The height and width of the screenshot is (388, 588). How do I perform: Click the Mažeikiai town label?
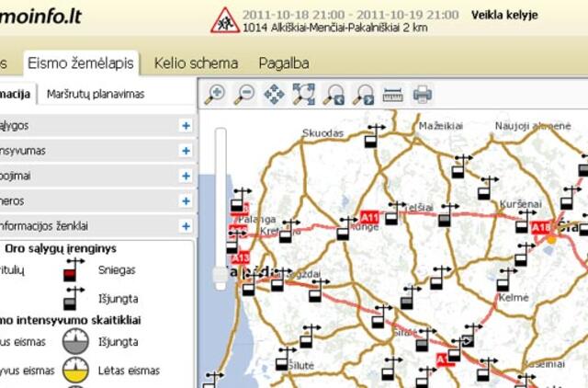(x=441, y=126)
